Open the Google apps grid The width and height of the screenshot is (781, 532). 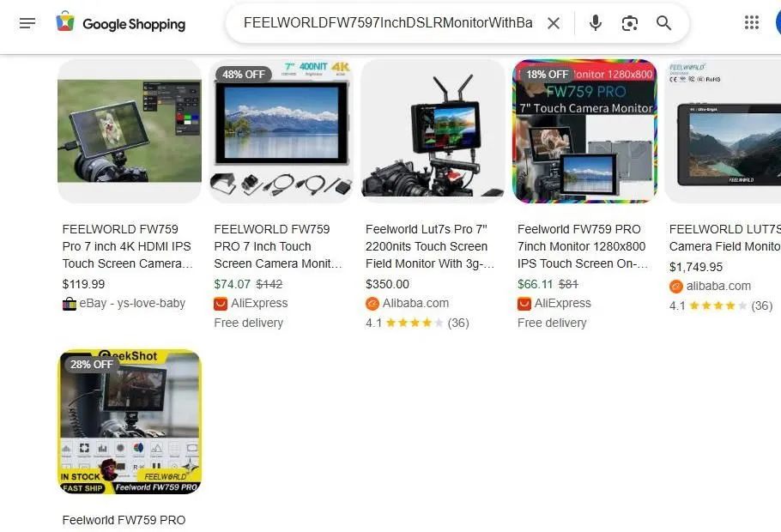(x=751, y=22)
